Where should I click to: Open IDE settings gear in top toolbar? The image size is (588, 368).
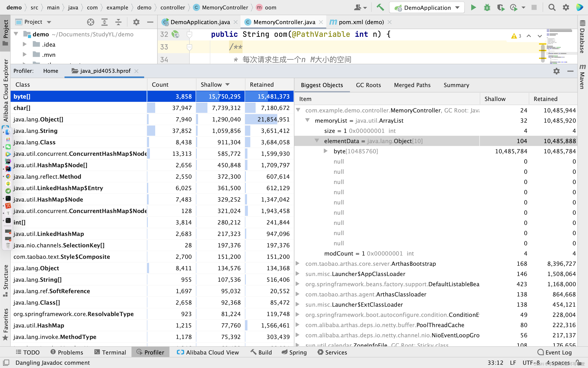(x=566, y=8)
